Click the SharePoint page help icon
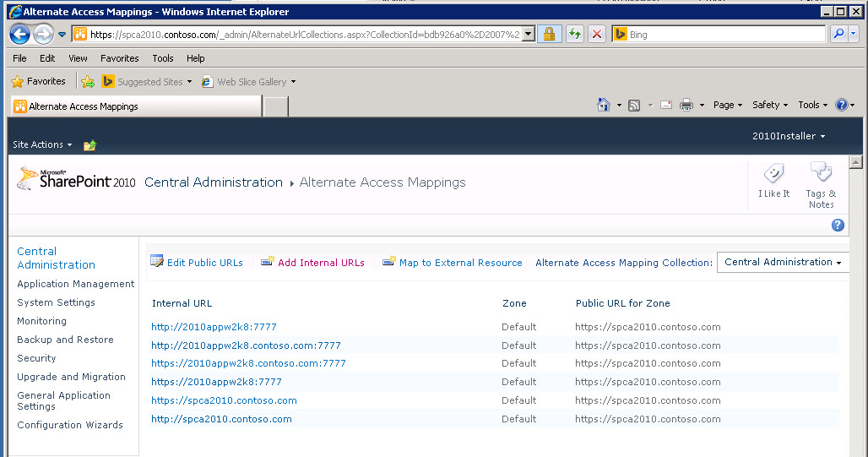Screen dimensions: 868x457 pyautogui.click(x=838, y=225)
